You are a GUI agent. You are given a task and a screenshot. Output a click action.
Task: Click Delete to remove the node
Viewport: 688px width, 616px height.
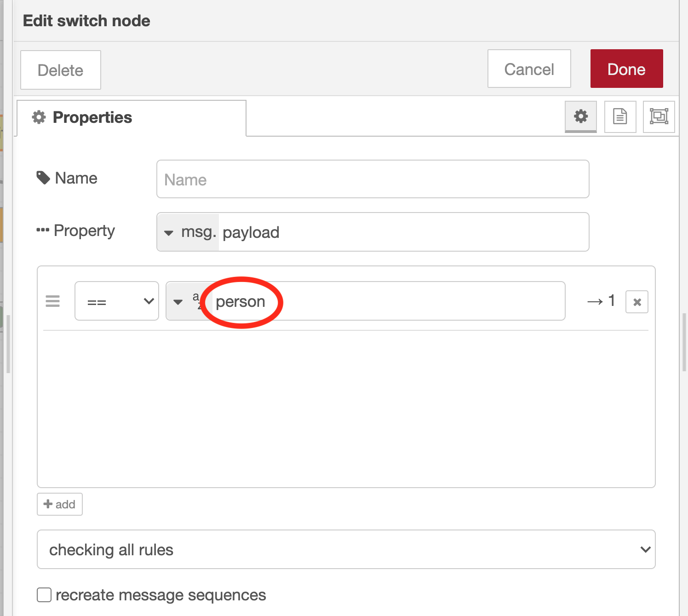pyautogui.click(x=61, y=70)
